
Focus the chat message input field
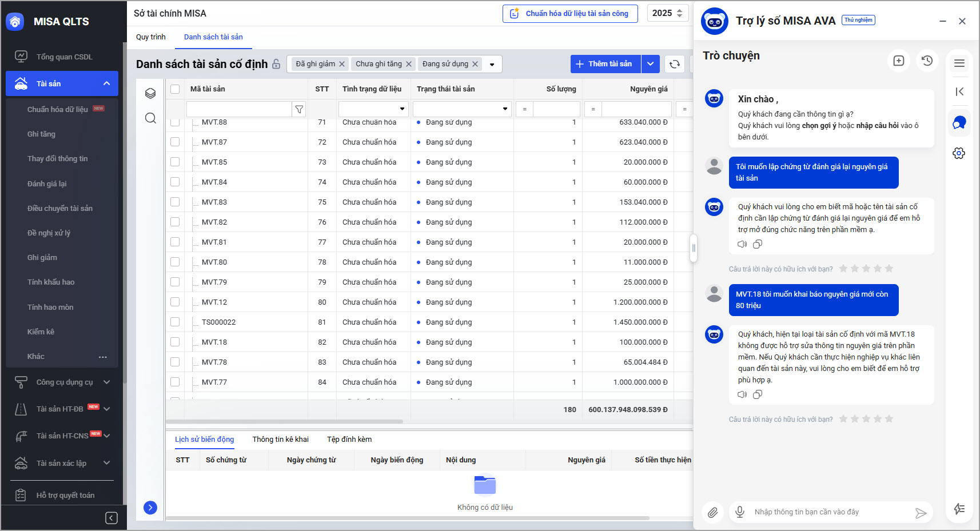830,512
